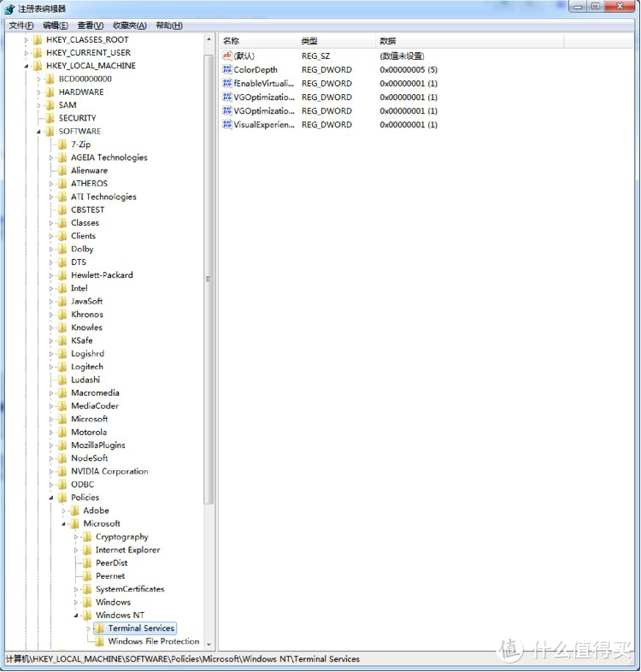641x672 pixels.
Task: Click the VisualExperien... DWORD icon
Action: click(227, 124)
